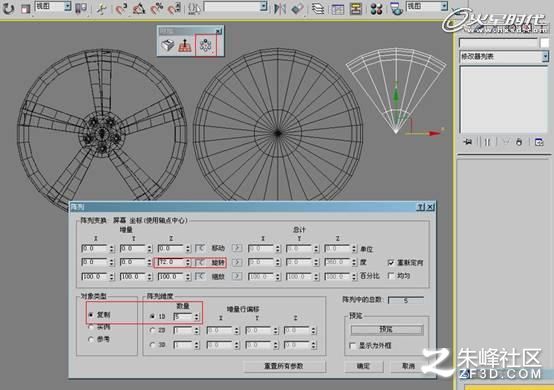Open the Array tool in floating toolbar
This screenshot has height=390, width=554.
tap(206, 45)
